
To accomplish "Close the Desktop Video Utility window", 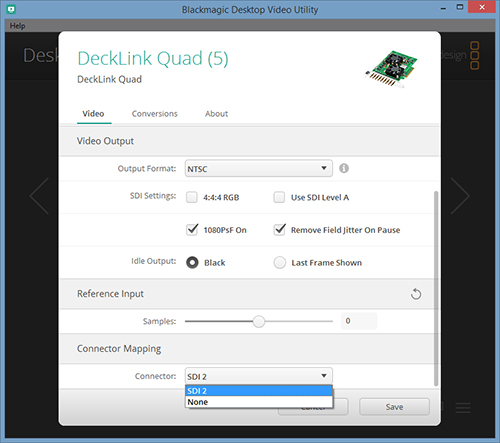I will pos(482,7).
